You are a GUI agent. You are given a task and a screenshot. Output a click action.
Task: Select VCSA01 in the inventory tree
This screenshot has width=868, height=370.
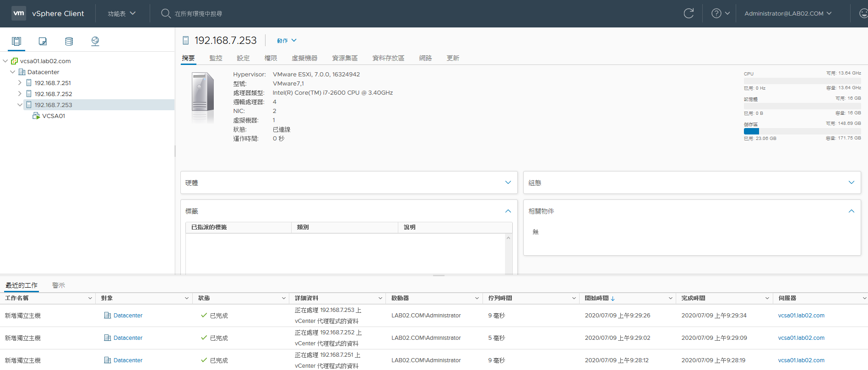pos(54,116)
